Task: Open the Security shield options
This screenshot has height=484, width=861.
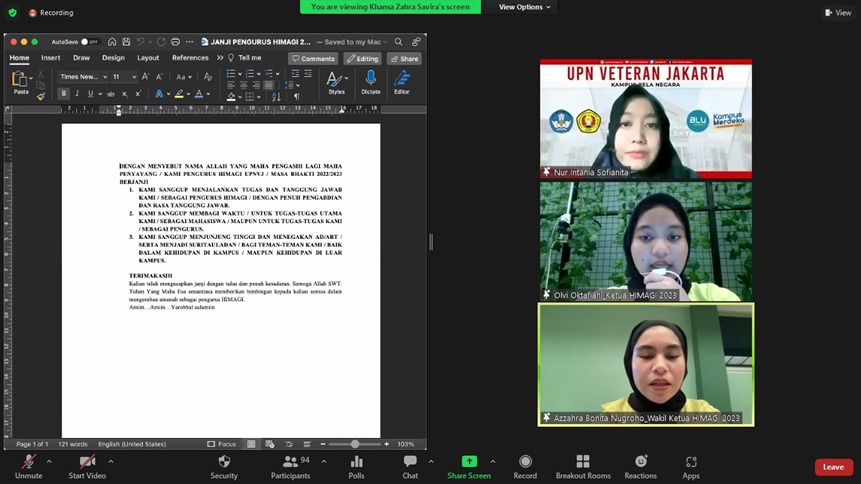Action: 224,462
